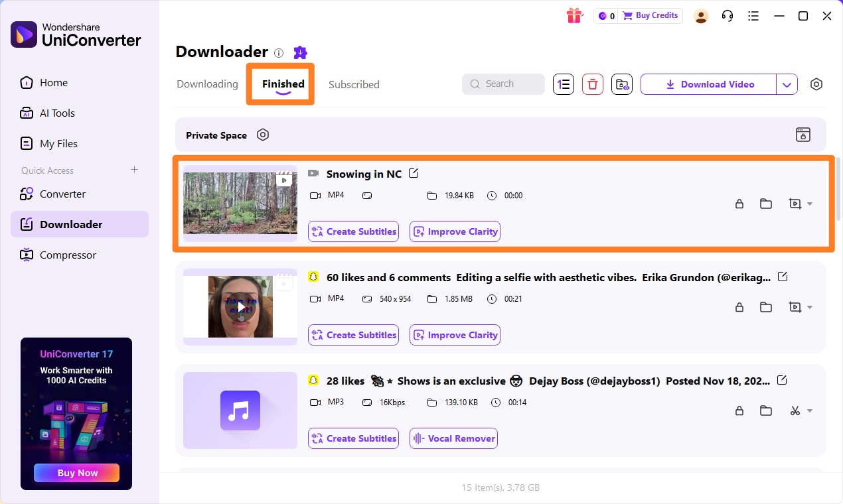
Task: Delete finished downloads with the trash icon
Action: point(593,84)
